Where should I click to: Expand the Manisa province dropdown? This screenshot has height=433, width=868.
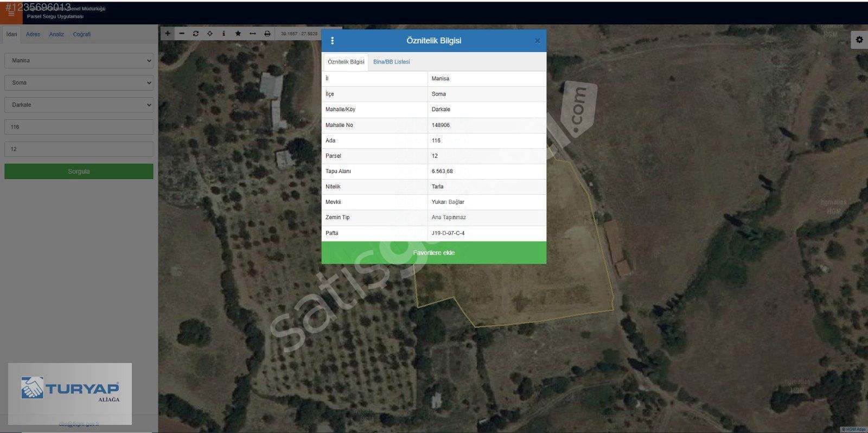pos(79,61)
